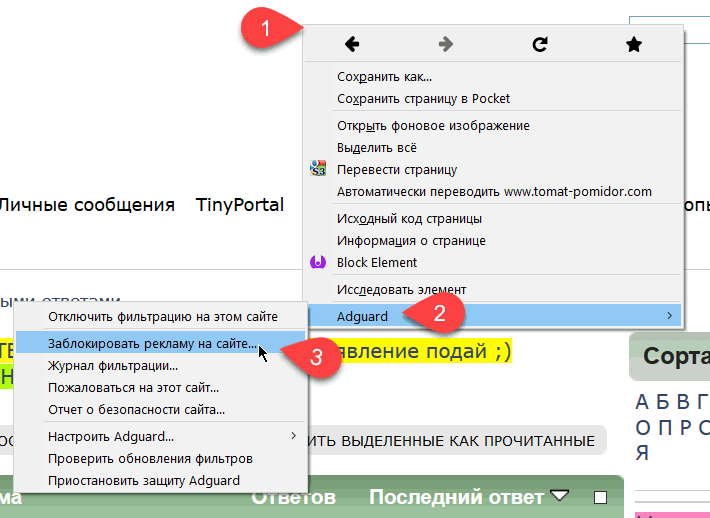Click the Reload icon in context menu
The height and width of the screenshot is (518, 710).
point(540,44)
